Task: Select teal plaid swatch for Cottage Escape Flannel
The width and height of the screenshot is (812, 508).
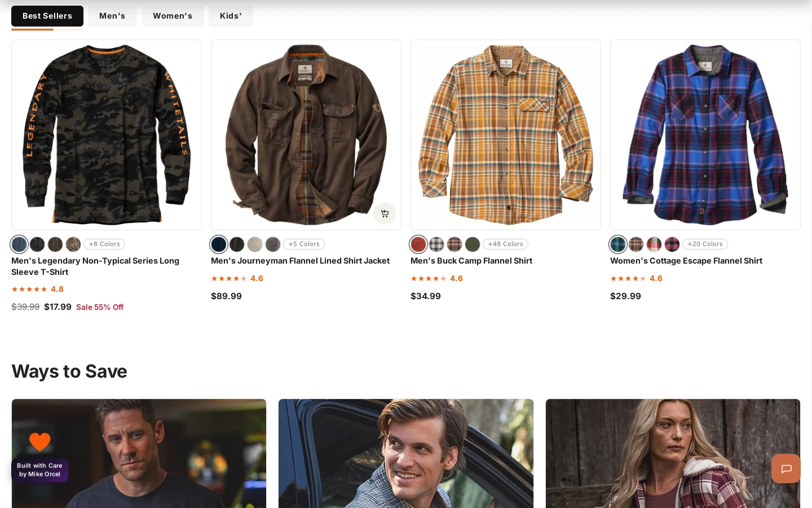Action: click(618, 244)
